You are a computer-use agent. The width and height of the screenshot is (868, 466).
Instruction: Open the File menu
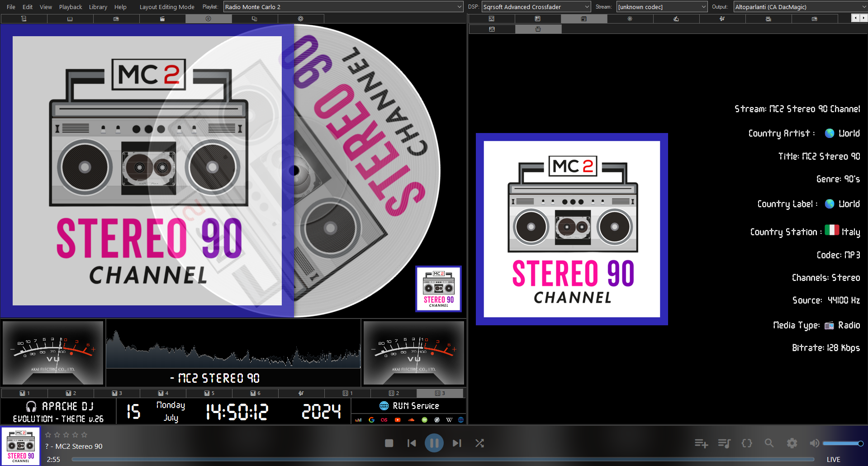(x=11, y=7)
